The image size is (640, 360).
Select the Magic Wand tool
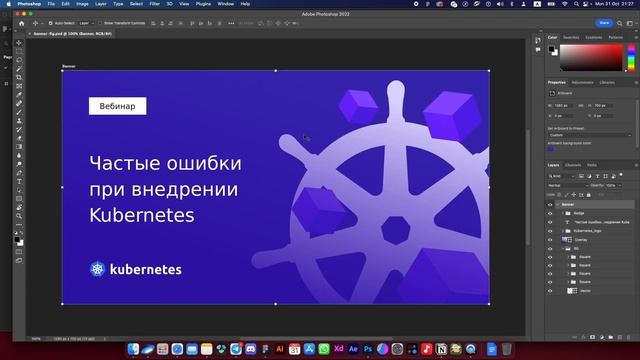(19, 69)
